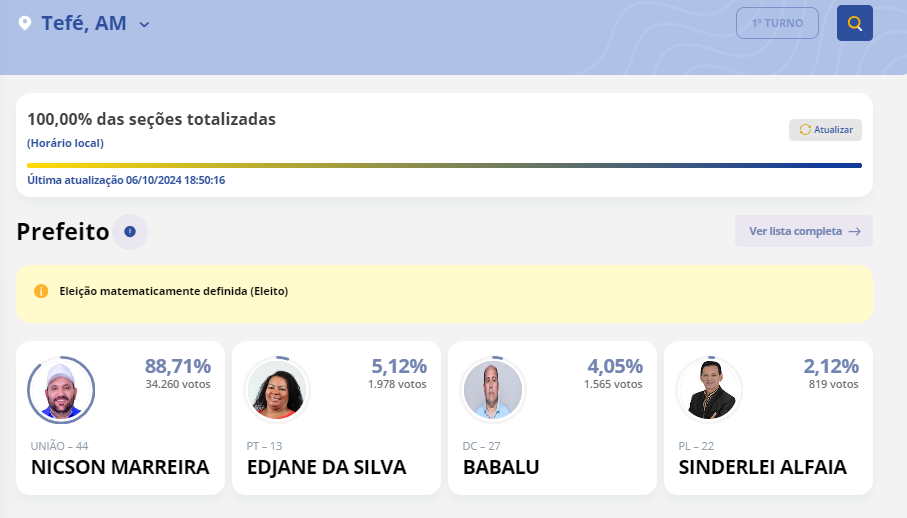Open Nicson Marreira's candidate photo
907x518 pixels.
pyautogui.click(x=61, y=390)
